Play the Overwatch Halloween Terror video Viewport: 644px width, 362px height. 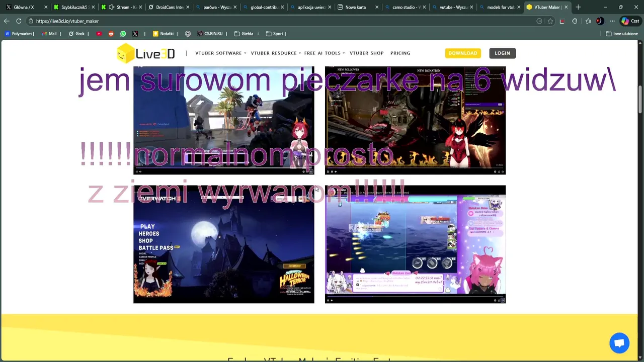coord(224,244)
